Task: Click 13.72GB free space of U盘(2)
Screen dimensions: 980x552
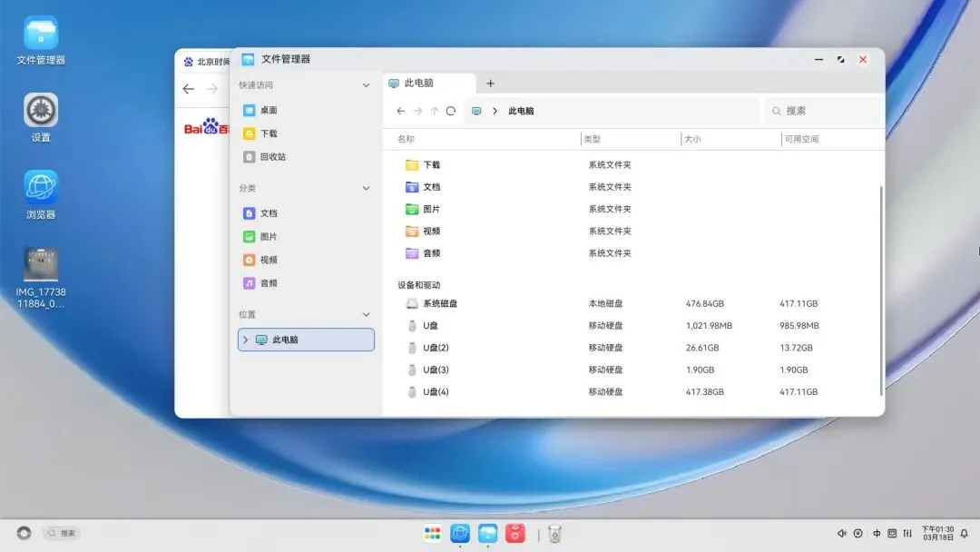Action: point(796,348)
